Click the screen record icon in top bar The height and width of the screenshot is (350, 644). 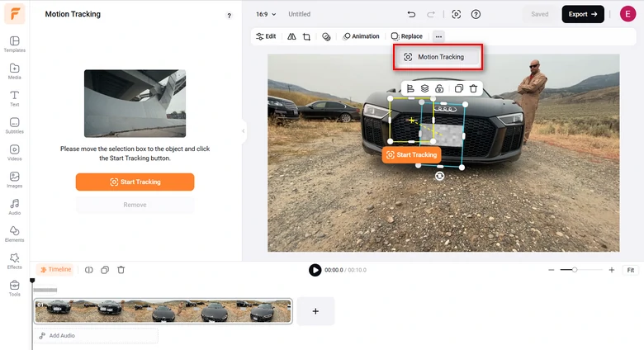point(457,14)
